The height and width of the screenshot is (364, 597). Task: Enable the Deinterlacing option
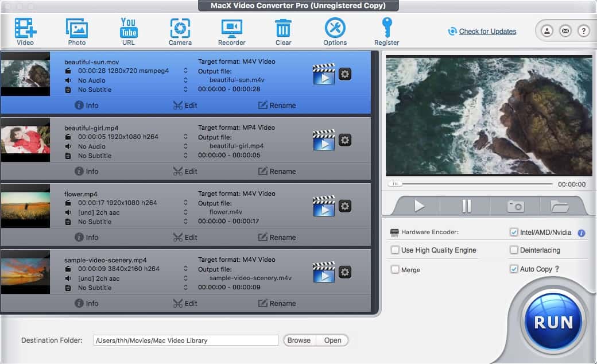pyautogui.click(x=514, y=250)
